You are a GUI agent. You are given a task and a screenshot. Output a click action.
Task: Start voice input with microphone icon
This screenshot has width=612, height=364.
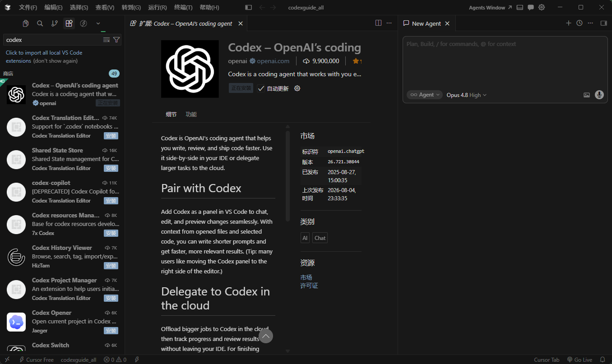point(599,95)
